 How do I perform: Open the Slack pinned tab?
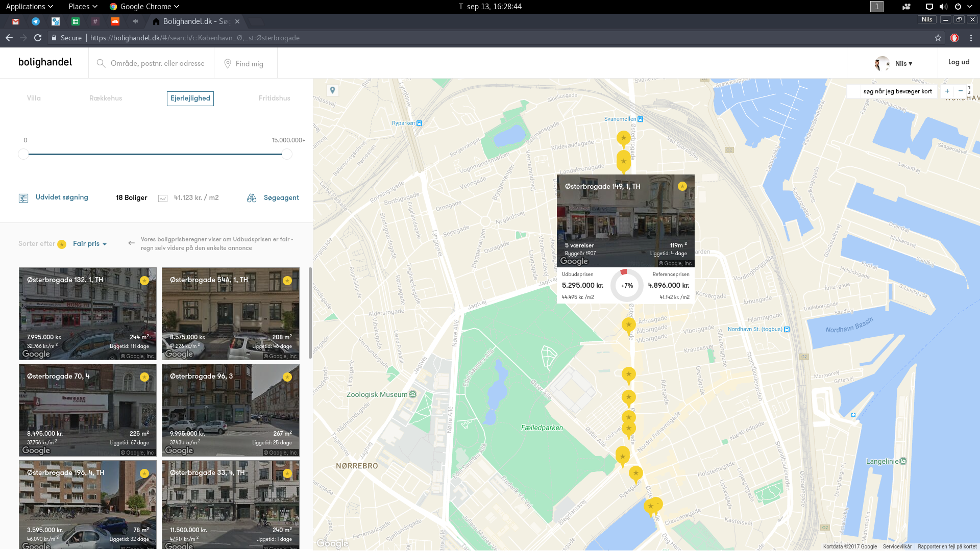point(95,21)
